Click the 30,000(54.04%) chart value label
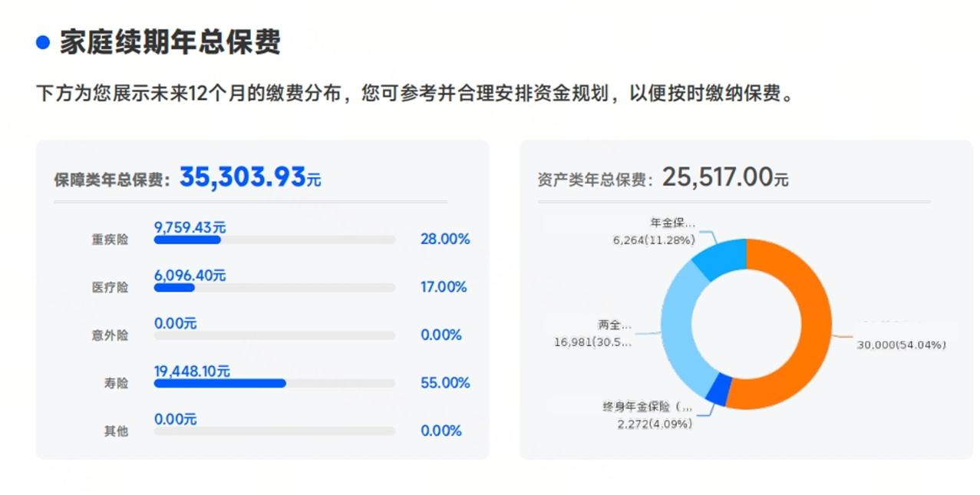The image size is (980, 495). click(901, 345)
